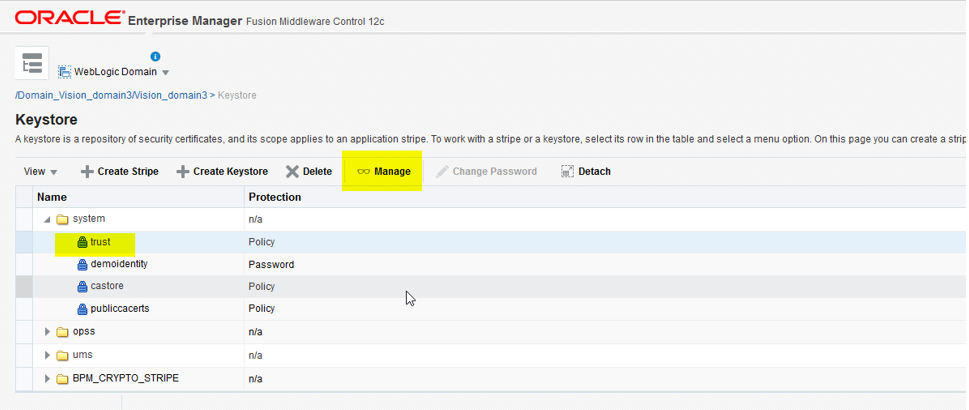969x410 pixels.
Task: Open the navigation tree icon
Action: 32,63
